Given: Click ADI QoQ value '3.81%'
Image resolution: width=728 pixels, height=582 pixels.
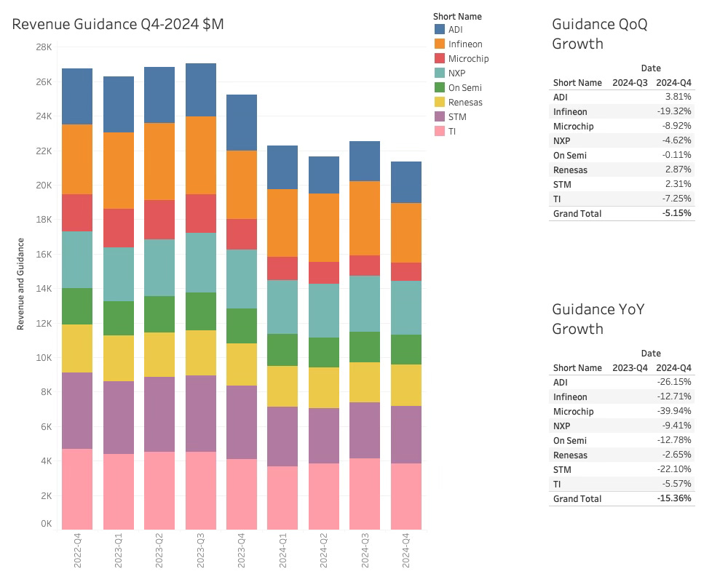Looking at the screenshot, I should (x=678, y=97).
